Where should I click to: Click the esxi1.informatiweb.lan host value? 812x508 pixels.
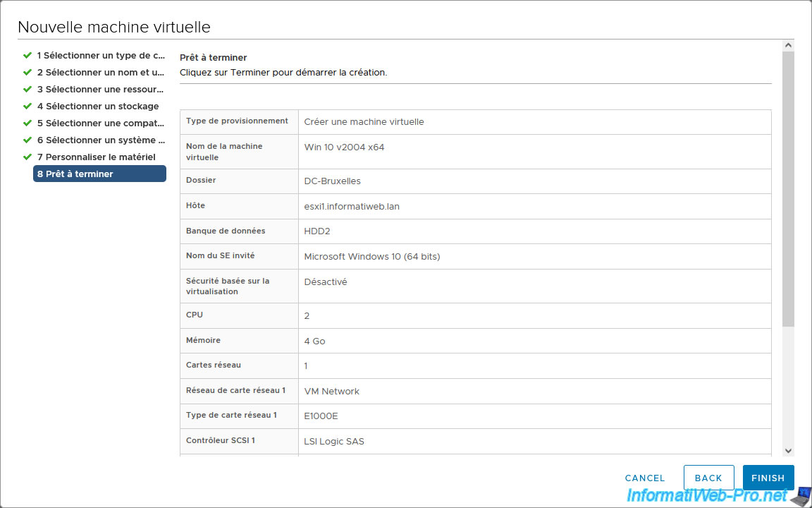tap(352, 207)
